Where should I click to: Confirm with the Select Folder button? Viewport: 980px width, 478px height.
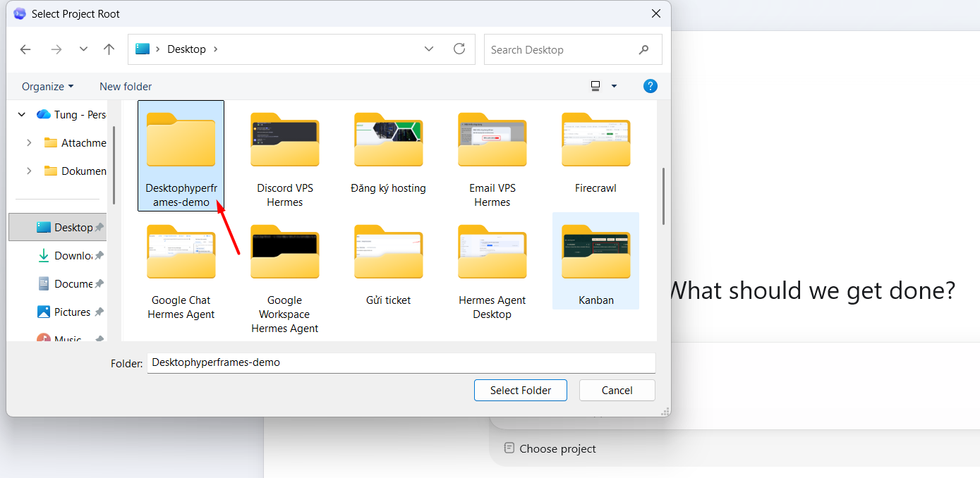[521, 390]
